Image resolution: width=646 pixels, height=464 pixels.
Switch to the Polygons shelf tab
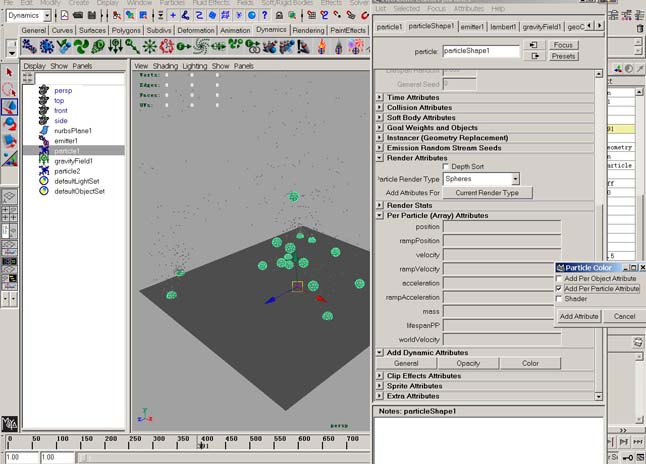(126, 30)
